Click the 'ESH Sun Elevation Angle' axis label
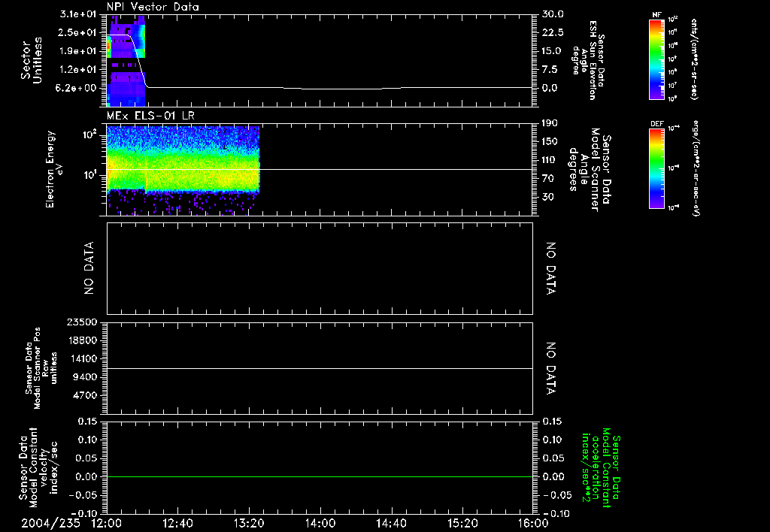This screenshot has height=532, width=770. click(588, 60)
